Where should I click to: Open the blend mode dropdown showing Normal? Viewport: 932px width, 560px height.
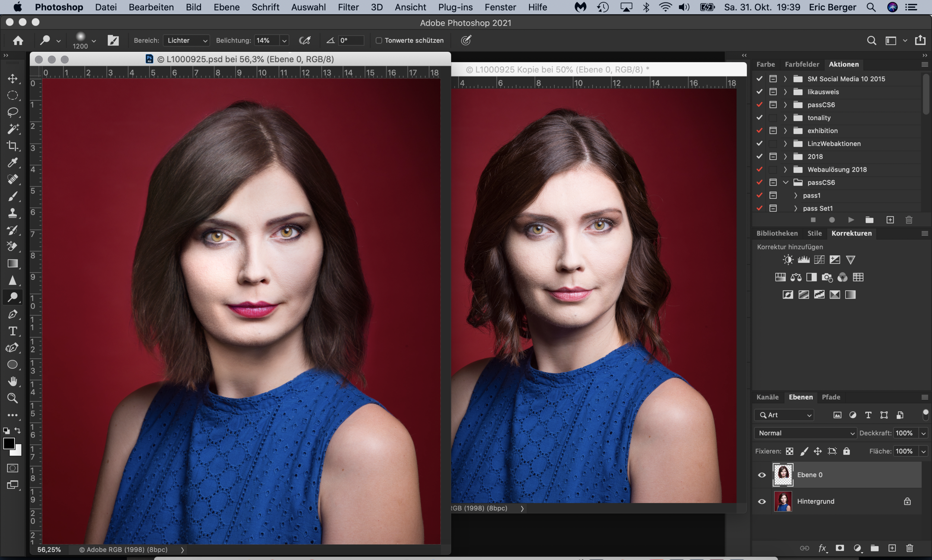805,433
